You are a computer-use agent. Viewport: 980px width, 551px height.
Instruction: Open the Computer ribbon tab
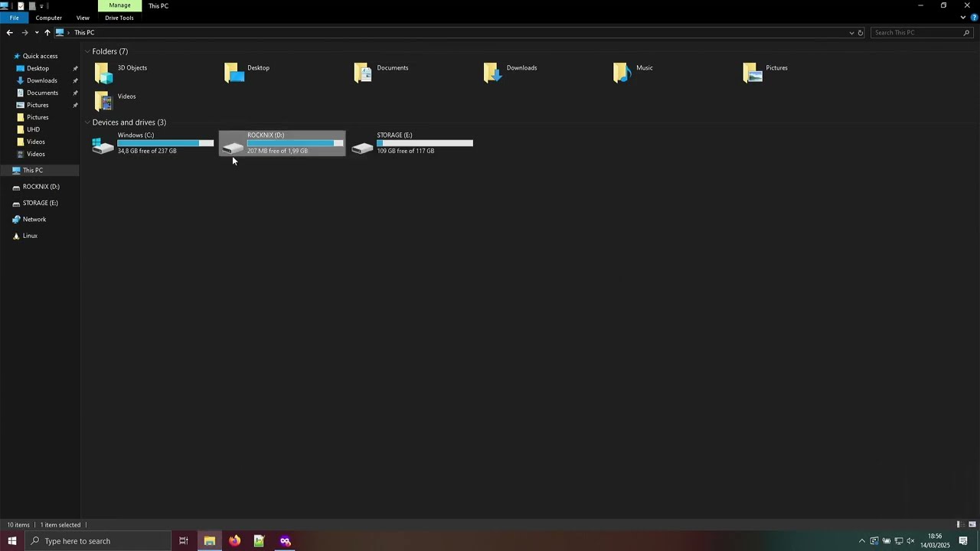[48, 18]
